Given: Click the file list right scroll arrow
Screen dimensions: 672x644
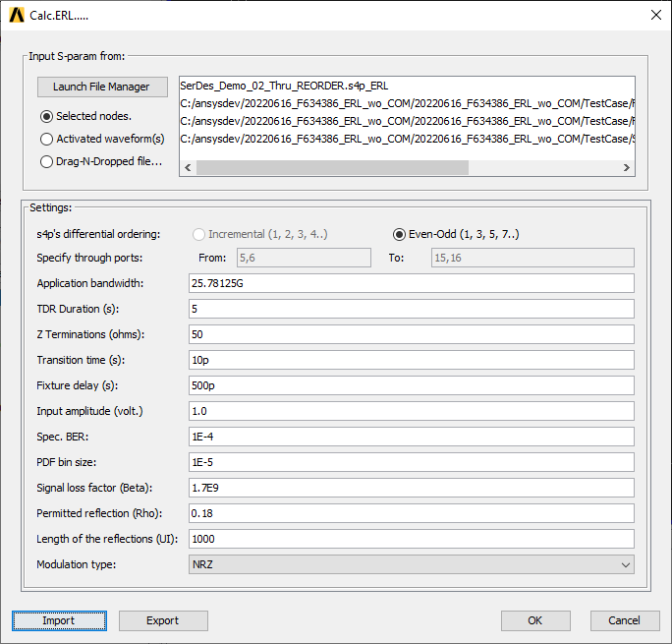Looking at the screenshot, I should [x=627, y=168].
